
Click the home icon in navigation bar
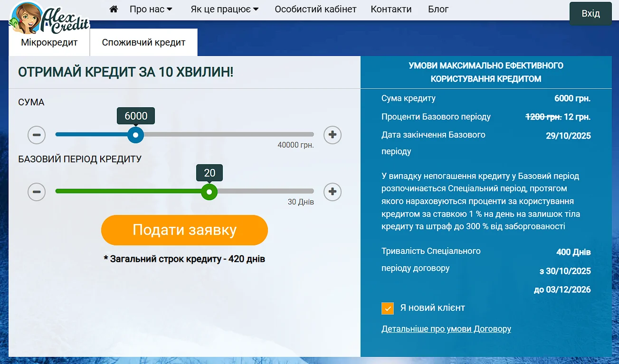point(114,9)
